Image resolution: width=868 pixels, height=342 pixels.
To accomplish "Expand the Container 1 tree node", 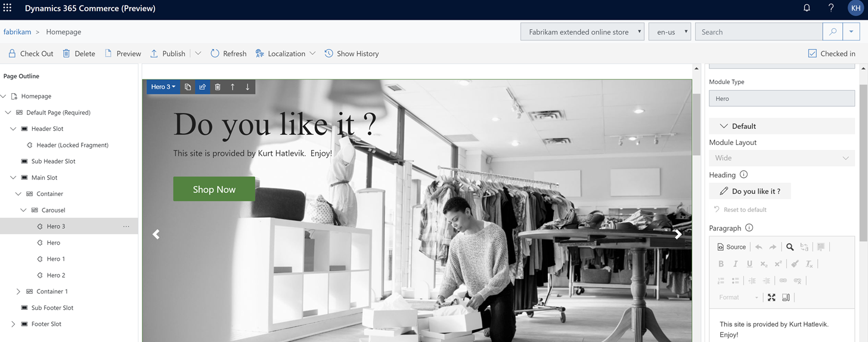I will [x=18, y=292].
